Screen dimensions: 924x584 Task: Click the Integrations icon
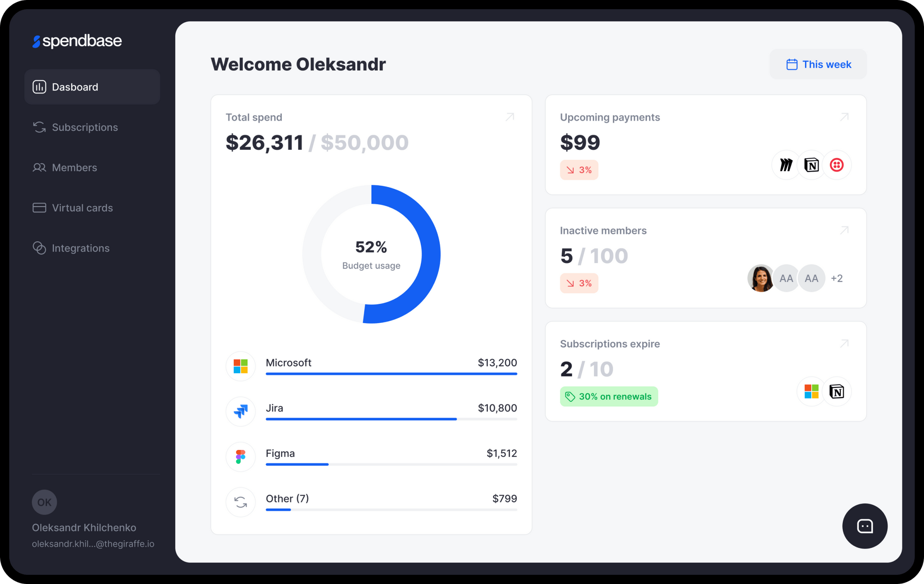point(39,248)
